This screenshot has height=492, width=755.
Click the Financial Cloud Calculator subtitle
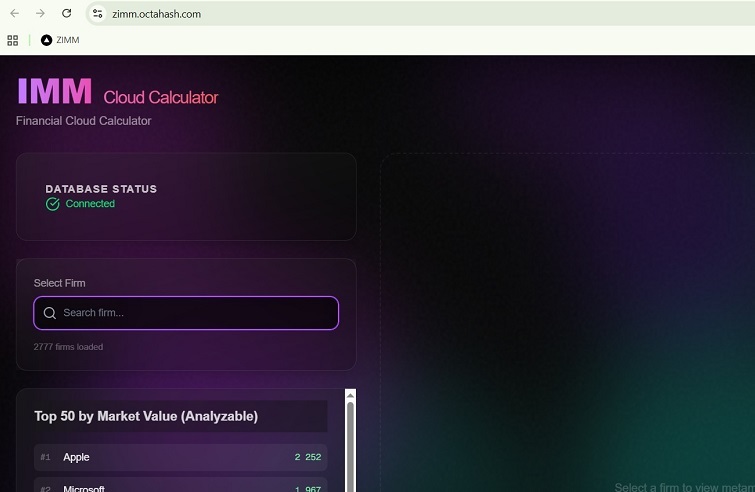pyautogui.click(x=84, y=121)
